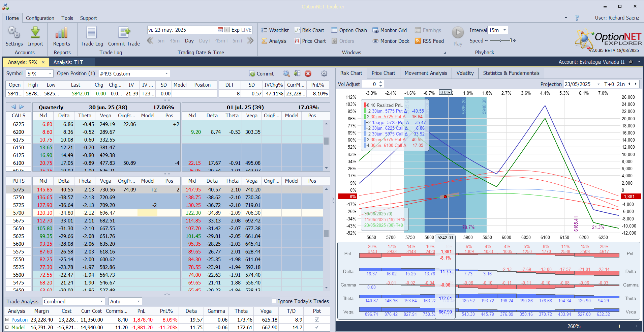Adjust the playback Speed slider
Viewport: 644px width, 332px height.
(x=500, y=40)
